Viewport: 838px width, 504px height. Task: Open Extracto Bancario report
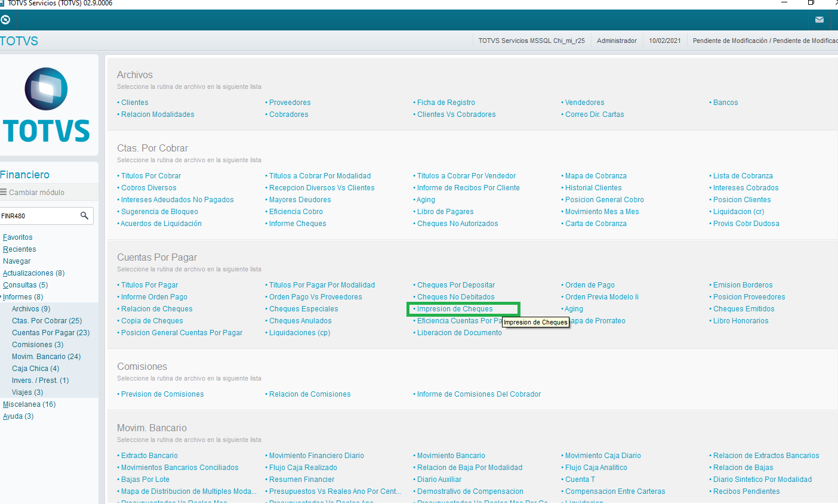(x=149, y=456)
